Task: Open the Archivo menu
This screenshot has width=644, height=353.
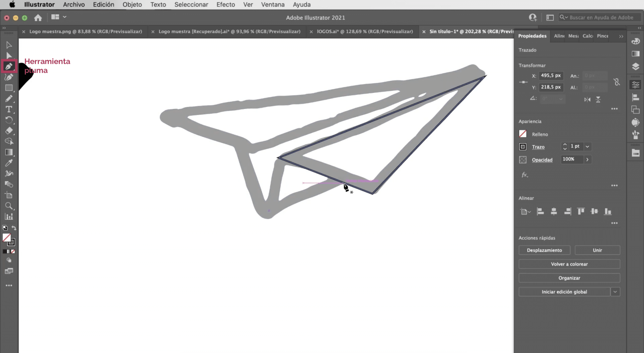Action: pyautogui.click(x=74, y=5)
